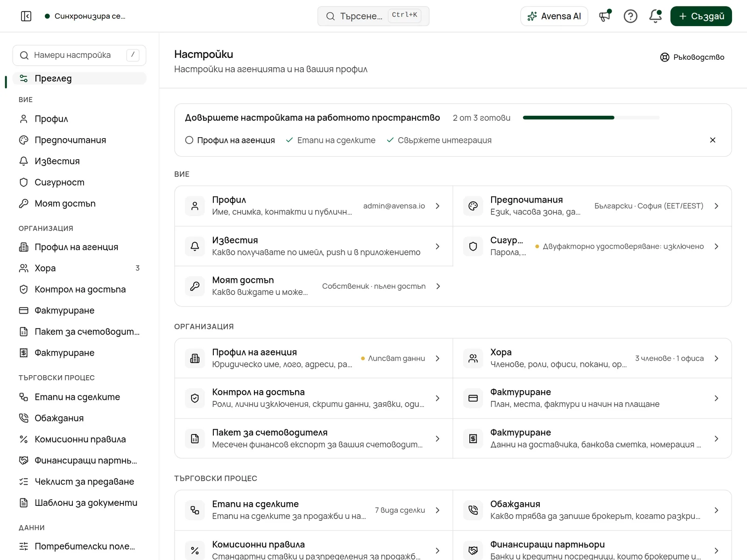This screenshot has width=747, height=560.
Task: Click the phone icon in Обаждания card
Action: (x=473, y=510)
